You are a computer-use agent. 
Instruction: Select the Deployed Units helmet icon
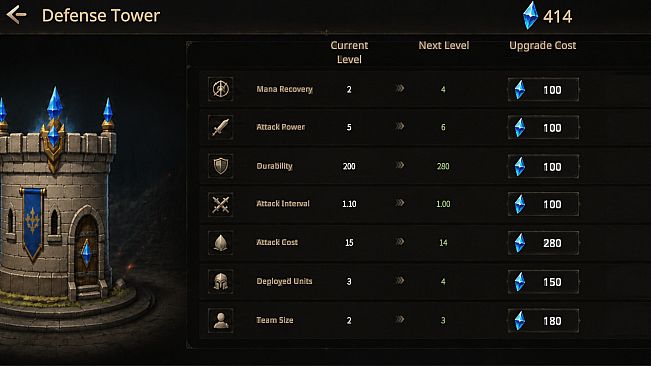[x=220, y=282]
